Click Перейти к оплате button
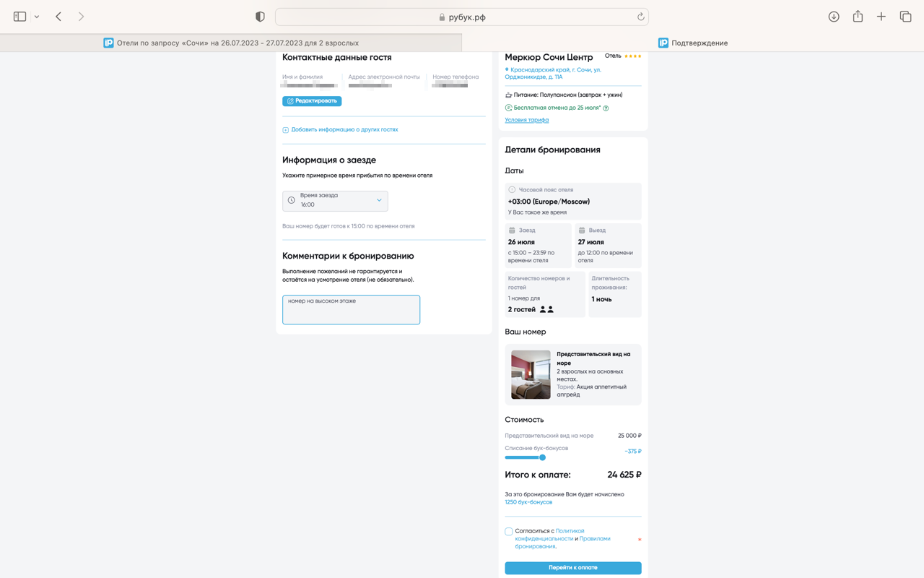The height and width of the screenshot is (578, 924). (573, 568)
